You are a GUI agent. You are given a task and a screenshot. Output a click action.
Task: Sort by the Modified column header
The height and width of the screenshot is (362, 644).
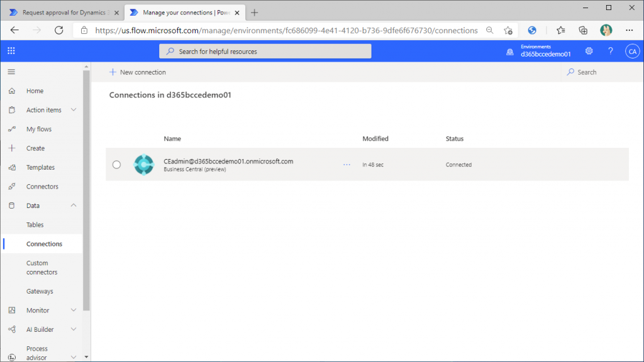[x=375, y=139]
